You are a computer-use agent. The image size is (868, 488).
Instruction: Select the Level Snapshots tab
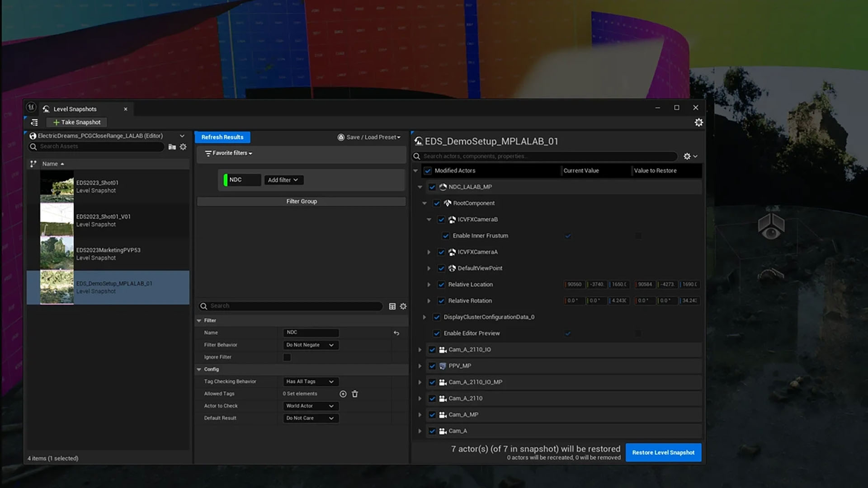tap(75, 109)
